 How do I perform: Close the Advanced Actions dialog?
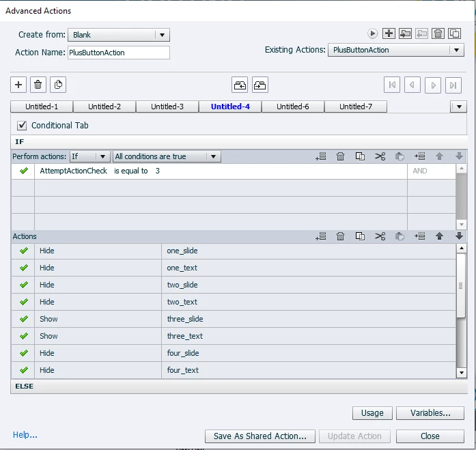click(430, 436)
